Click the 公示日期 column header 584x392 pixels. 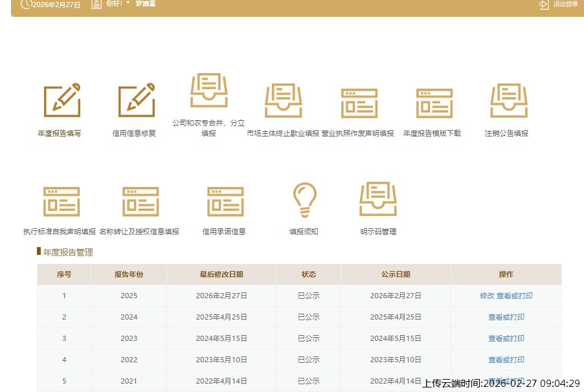pos(396,274)
